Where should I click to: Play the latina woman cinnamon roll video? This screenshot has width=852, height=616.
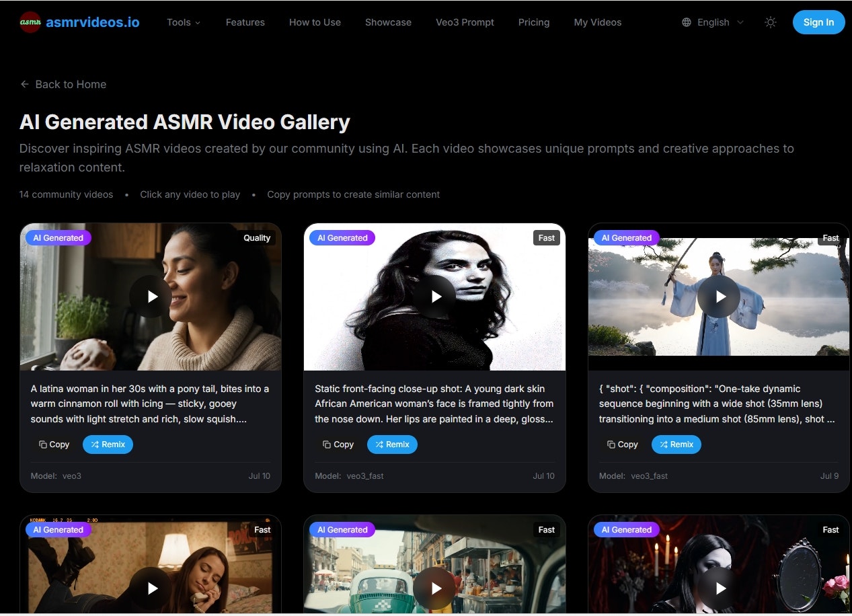tap(151, 297)
